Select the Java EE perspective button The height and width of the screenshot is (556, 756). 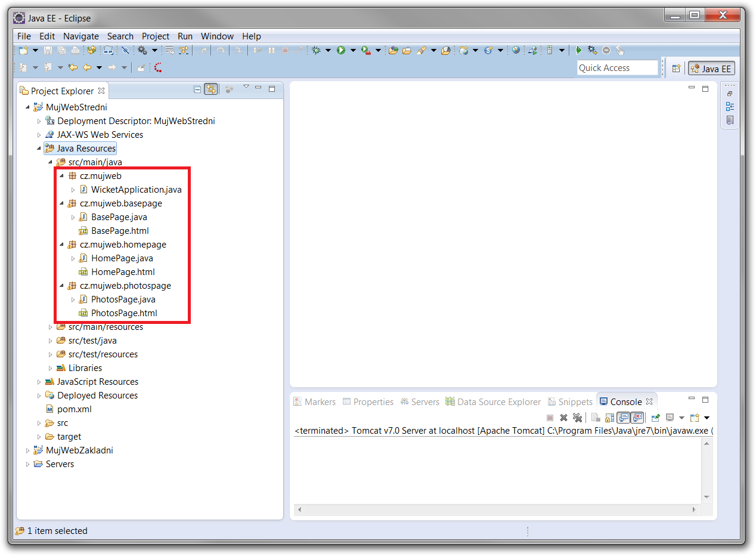coord(711,69)
